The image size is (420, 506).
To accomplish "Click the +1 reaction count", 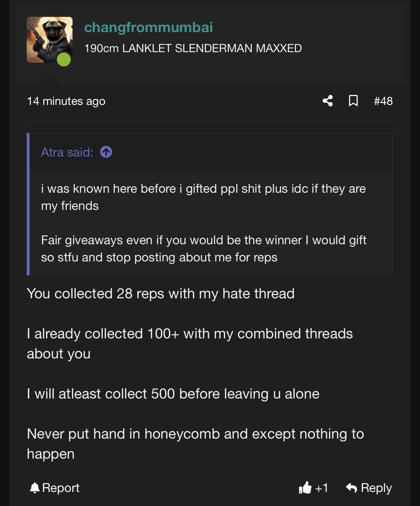I will pyautogui.click(x=321, y=488).
